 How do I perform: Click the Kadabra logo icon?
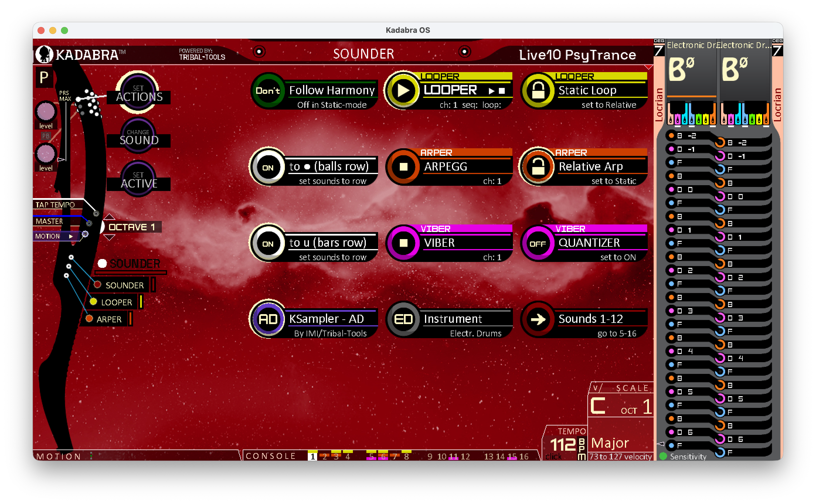coord(44,54)
